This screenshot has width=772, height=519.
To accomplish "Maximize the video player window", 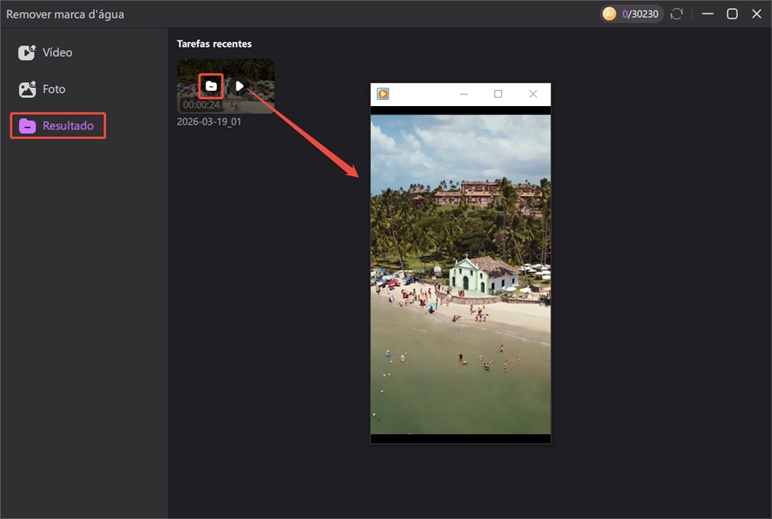I will pos(498,94).
